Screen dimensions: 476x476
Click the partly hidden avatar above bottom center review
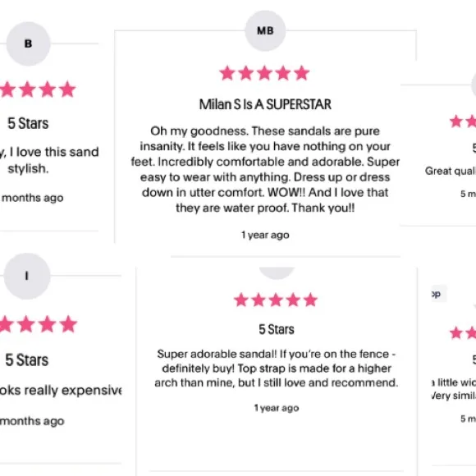pyautogui.click(x=277, y=273)
